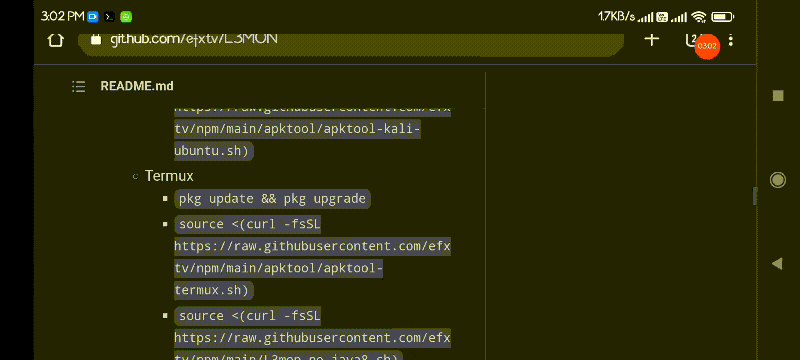Click first 'source <(curl -fsSL' under Termux
The image size is (800, 360).
[x=248, y=224]
